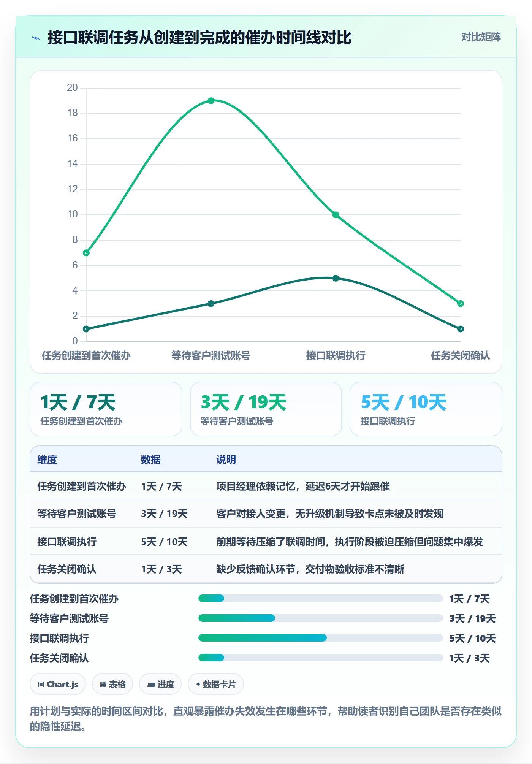Screen dimensions: 532x764
Task: Click the 维度 column header
Action: point(47,460)
